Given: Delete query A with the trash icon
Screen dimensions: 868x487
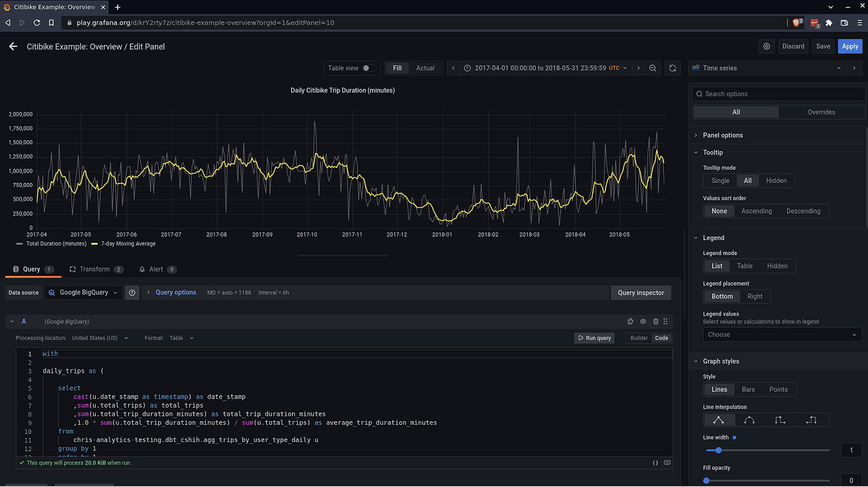Looking at the screenshot, I should 655,321.
